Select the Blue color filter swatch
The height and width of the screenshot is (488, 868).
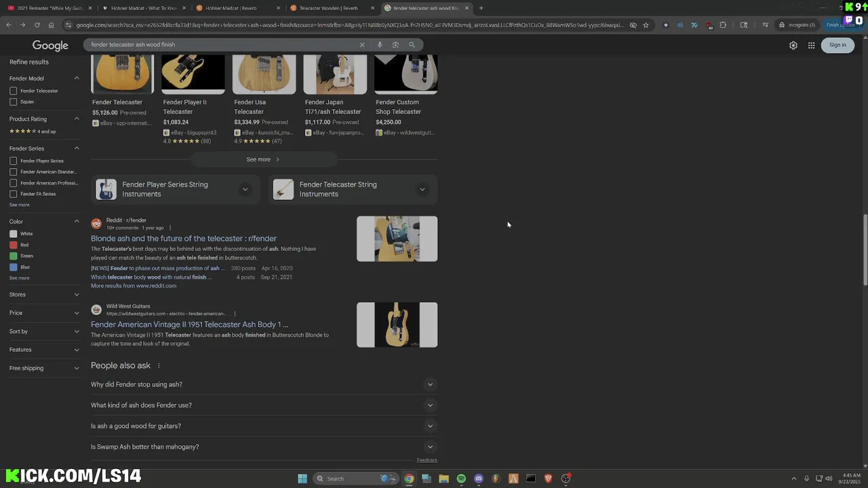click(14, 267)
